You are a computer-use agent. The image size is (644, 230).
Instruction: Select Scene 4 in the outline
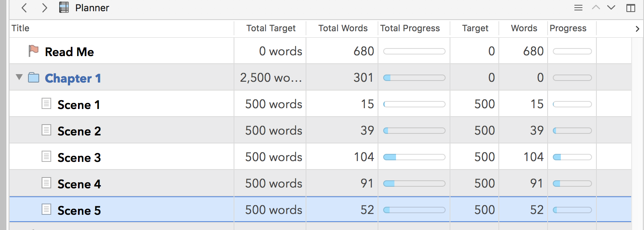click(79, 184)
